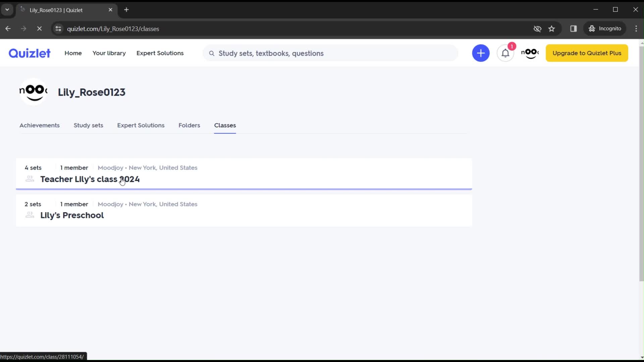The image size is (644, 362).
Task: Click '2 sets' label
Action: (x=33, y=204)
